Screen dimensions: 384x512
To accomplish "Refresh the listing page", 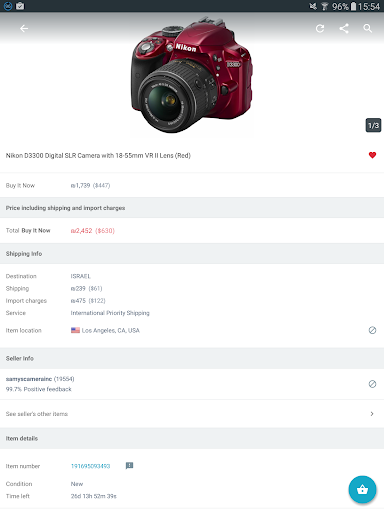I will pos(320,29).
